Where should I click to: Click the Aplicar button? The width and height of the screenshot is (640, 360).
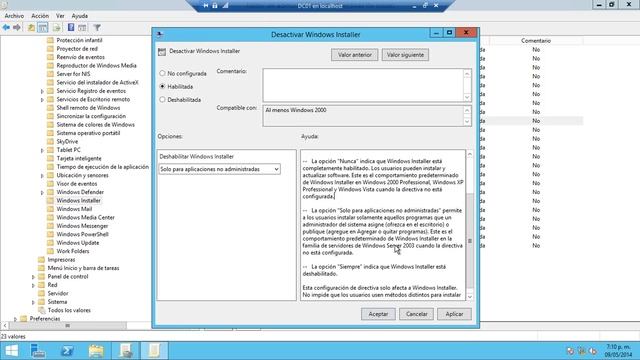[x=454, y=314]
